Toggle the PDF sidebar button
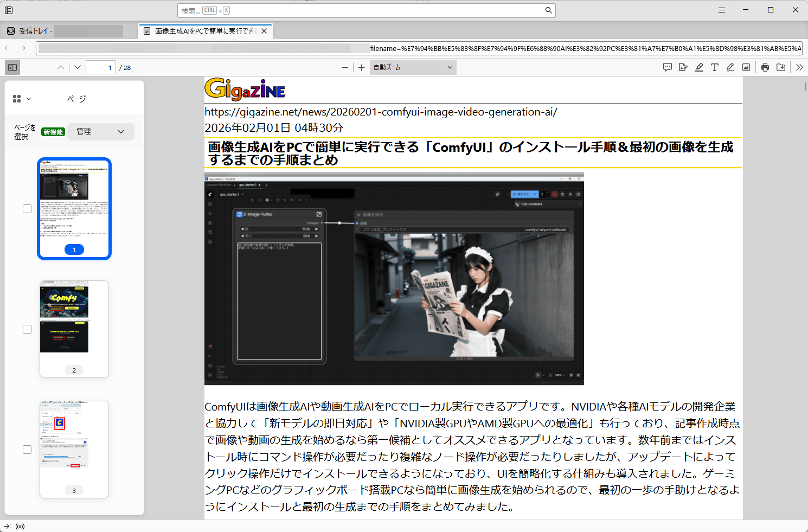808x532 pixels. pyautogui.click(x=12, y=67)
